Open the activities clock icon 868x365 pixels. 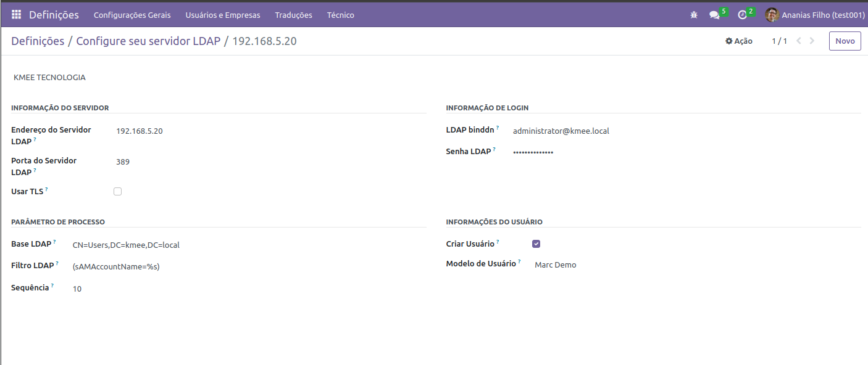pos(742,15)
